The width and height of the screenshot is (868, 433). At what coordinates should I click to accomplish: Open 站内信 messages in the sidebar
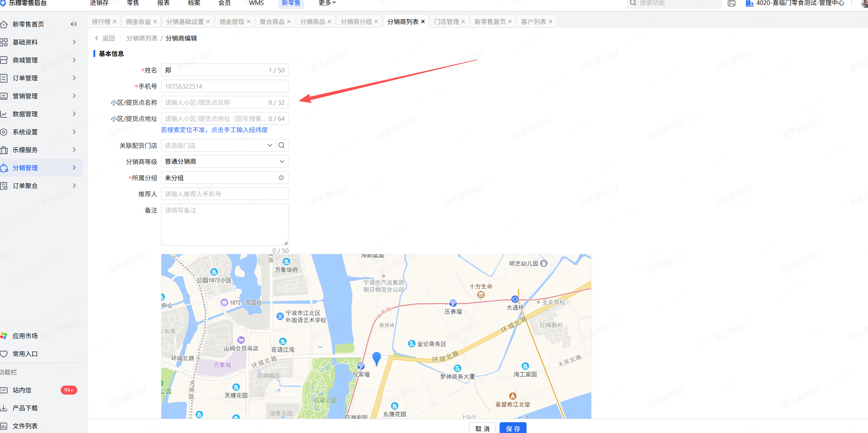(x=22, y=390)
